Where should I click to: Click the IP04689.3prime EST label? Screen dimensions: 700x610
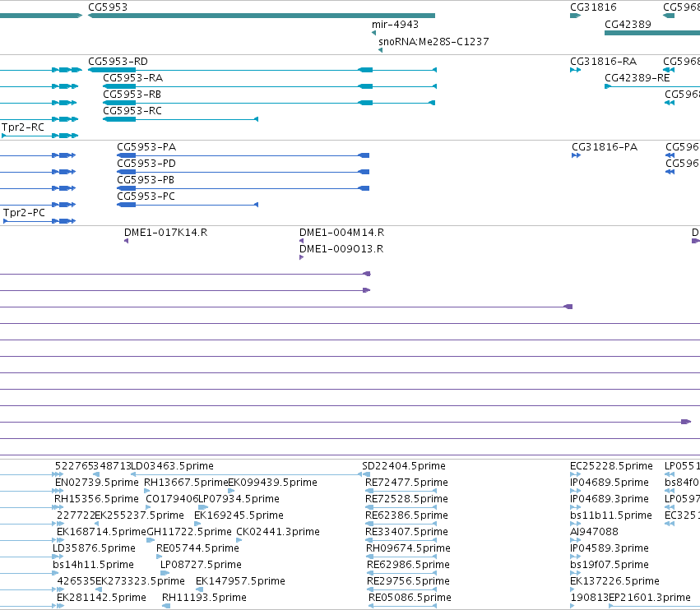610,499
